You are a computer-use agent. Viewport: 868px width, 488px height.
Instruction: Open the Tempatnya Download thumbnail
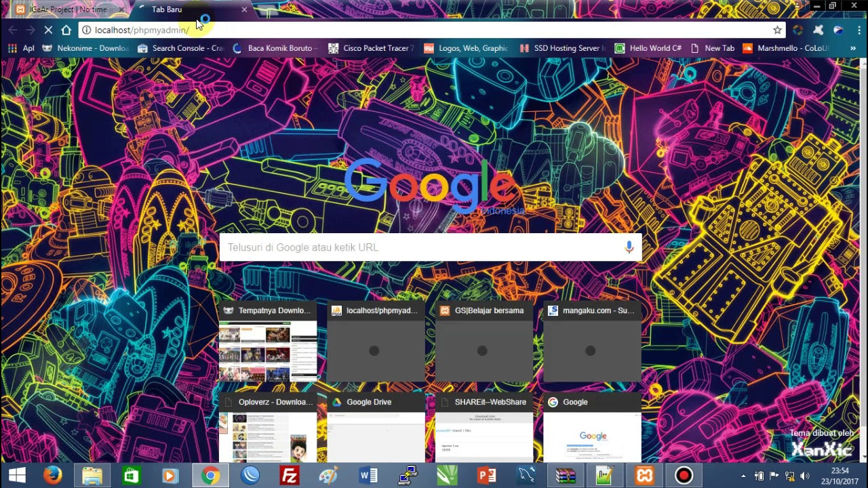point(268,342)
